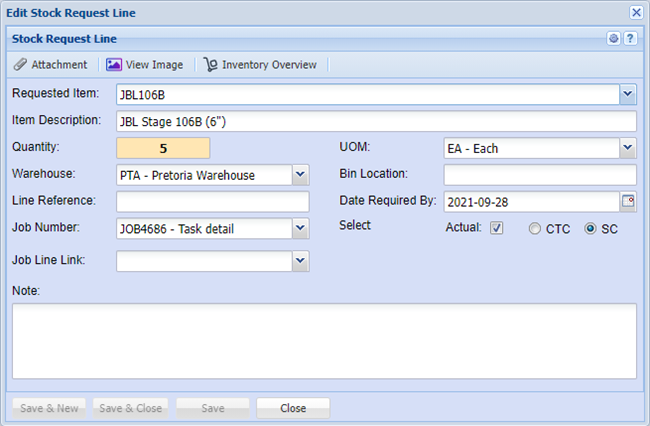Expand the Job Line Link dropdown
Viewport: 650px width, 426px height.
tap(300, 261)
